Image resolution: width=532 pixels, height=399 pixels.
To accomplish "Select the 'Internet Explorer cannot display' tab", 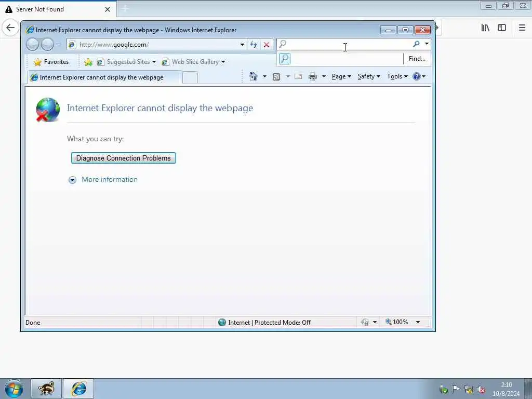I will (x=104, y=77).
